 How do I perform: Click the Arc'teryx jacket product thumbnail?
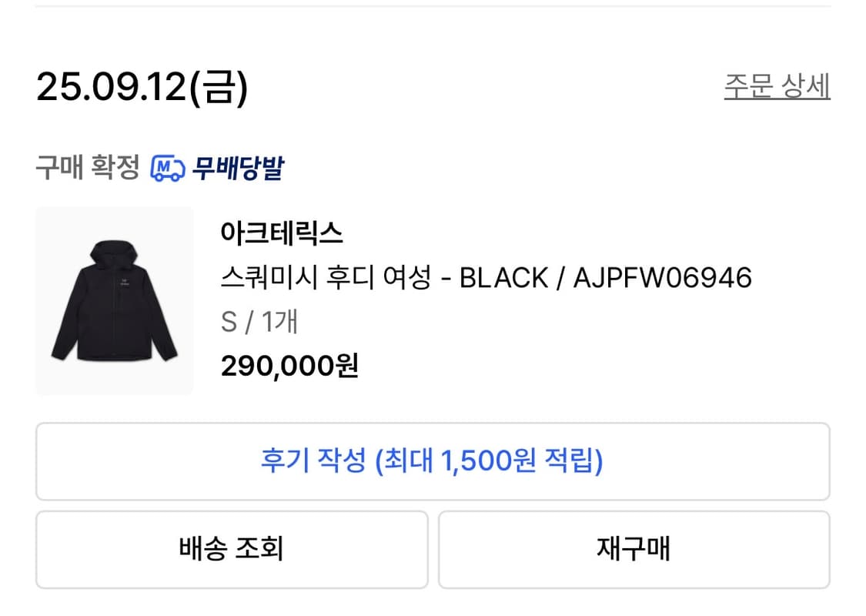(114, 300)
